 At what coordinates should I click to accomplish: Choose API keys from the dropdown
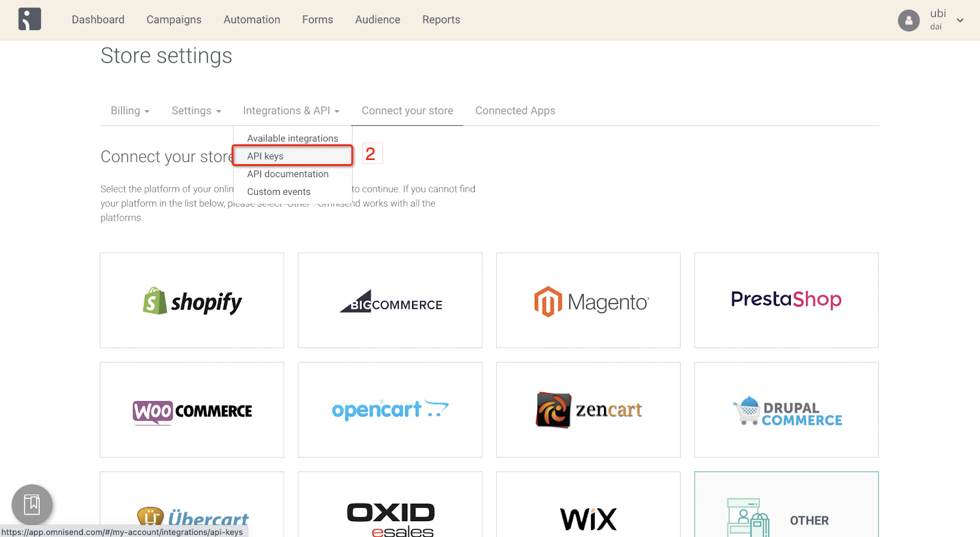(293, 156)
